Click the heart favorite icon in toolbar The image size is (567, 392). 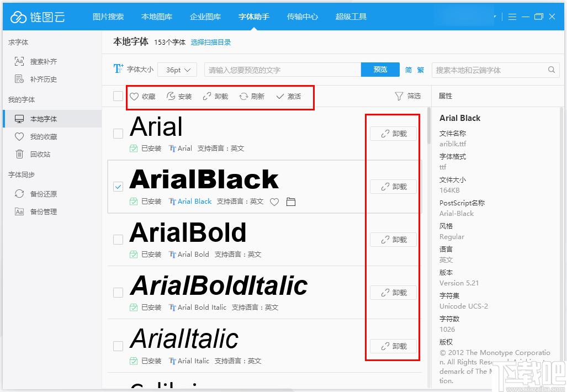(134, 97)
